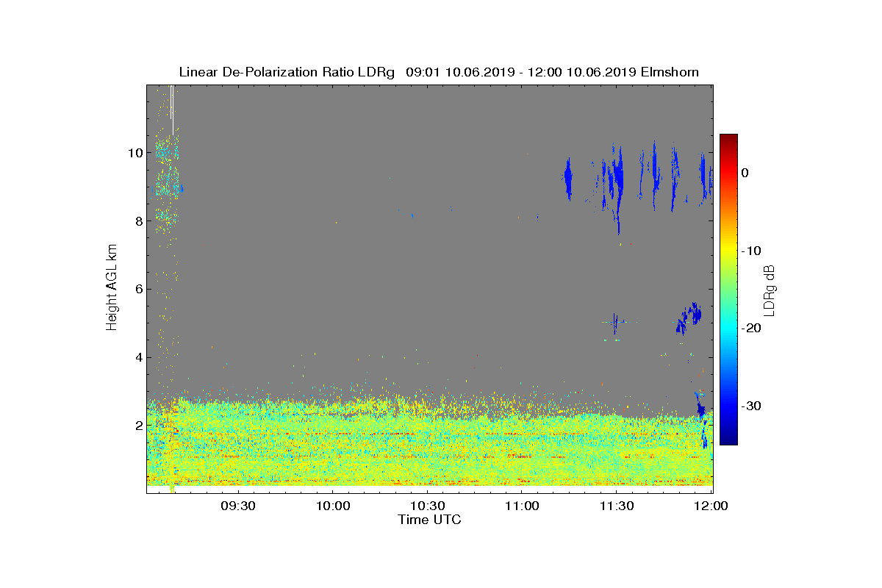Click the height tick label 10
The height and width of the screenshot is (588, 882).
click(135, 153)
